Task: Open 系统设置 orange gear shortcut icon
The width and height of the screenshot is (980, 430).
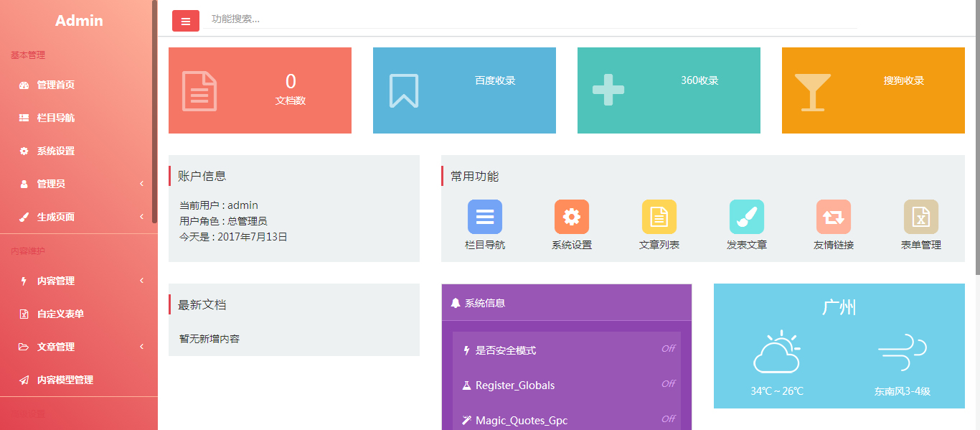Action: (572, 217)
